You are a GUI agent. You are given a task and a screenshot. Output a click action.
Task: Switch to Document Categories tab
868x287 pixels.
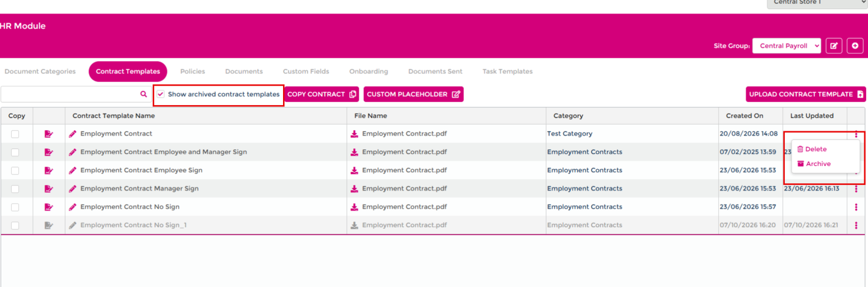click(40, 71)
